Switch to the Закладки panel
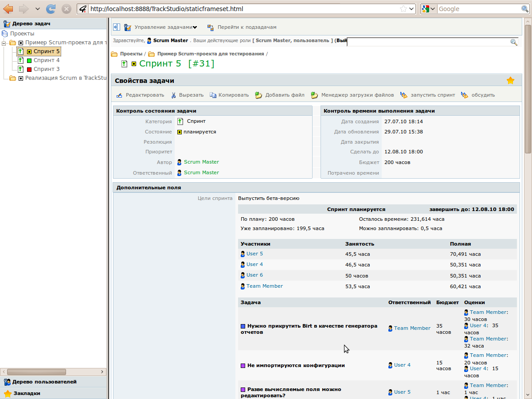532x399 pixels. click(27, 393)
